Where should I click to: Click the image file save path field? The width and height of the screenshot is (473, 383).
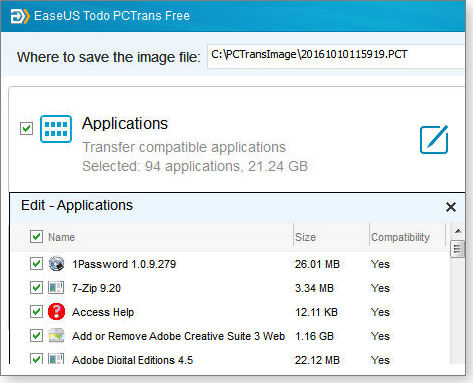coord(336,56)
